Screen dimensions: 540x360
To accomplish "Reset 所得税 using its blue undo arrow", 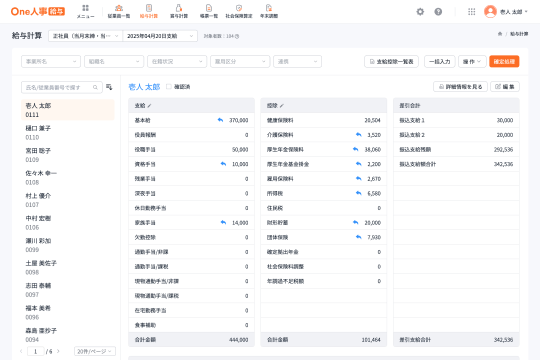I will [x=359, y=193].
